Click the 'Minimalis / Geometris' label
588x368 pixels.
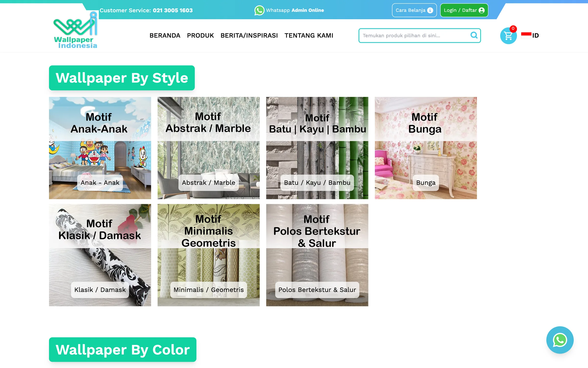[x=208, y=290]
